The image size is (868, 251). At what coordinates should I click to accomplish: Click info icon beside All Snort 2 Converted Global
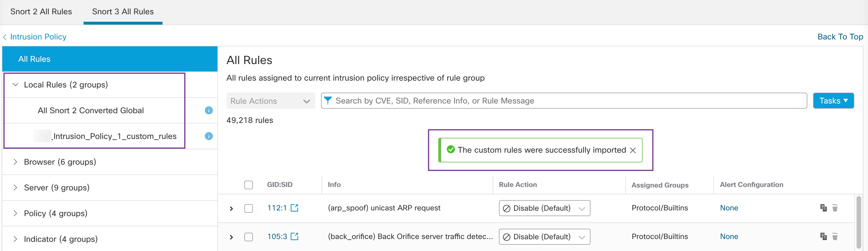point(209,111)
